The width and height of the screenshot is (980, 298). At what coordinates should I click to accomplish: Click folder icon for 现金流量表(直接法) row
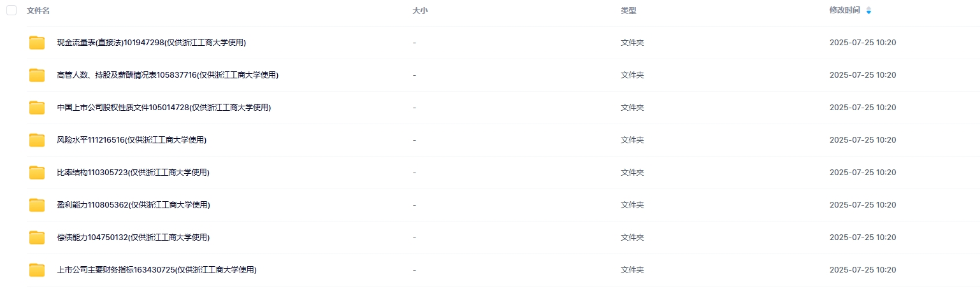(x=37, y=43)
